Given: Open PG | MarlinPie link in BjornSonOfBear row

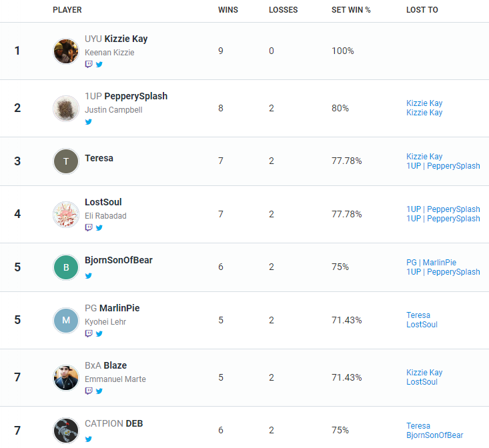Looking at the screenshot, I should [431, 262].
